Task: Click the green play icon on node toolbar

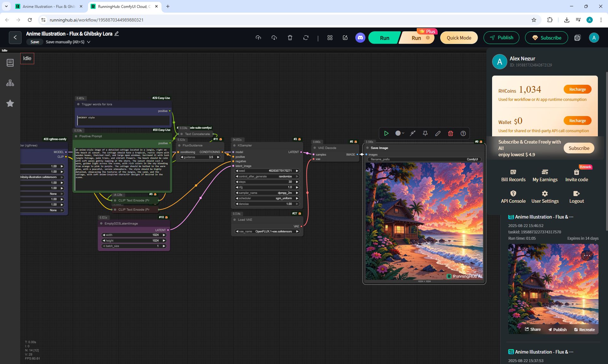Action: click(x=386, y=133)
